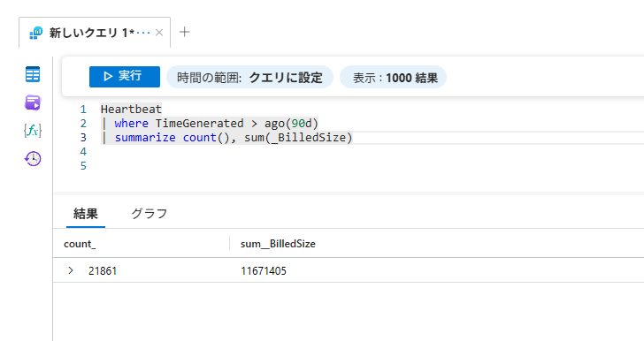The image size is (644, 341).
Task: Select the cell value 11671405
Action: point(264,271)
